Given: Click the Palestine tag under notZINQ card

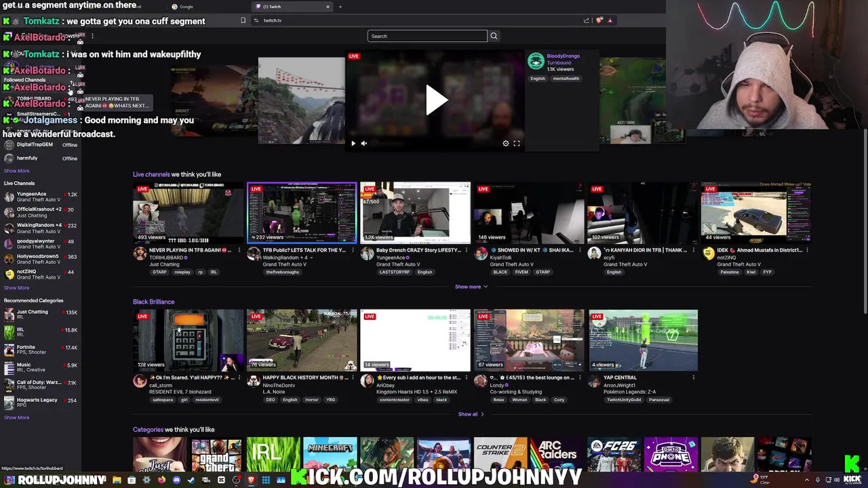Looking at the screenshot, I should pos(729,272).
